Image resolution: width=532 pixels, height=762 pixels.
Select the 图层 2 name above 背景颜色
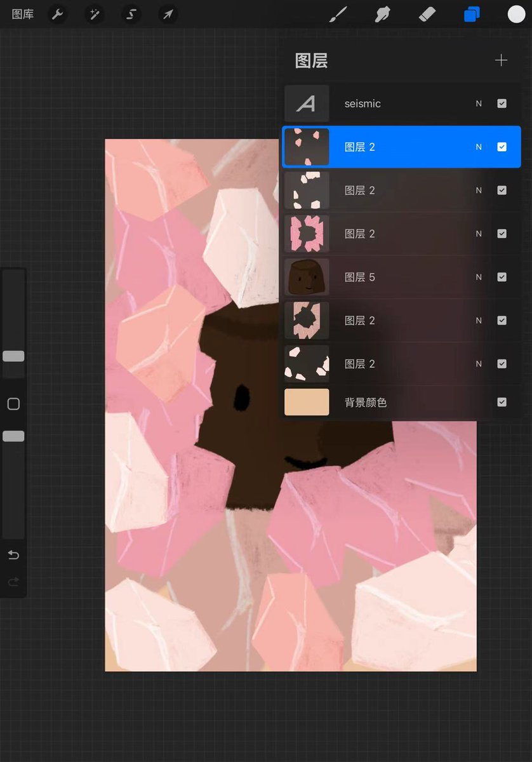pos(359,364)
